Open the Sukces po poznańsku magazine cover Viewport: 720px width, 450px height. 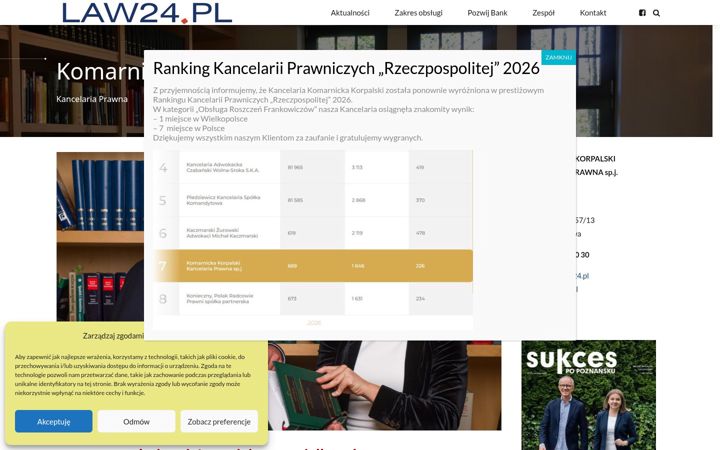click(x=589, y=395)
